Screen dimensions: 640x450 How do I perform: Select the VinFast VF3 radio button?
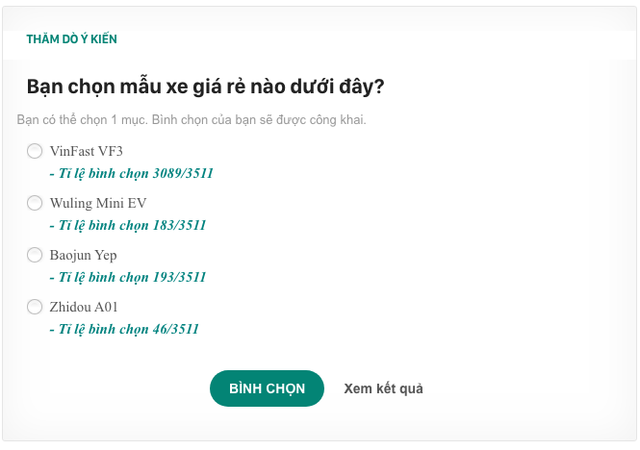[35, 151]
